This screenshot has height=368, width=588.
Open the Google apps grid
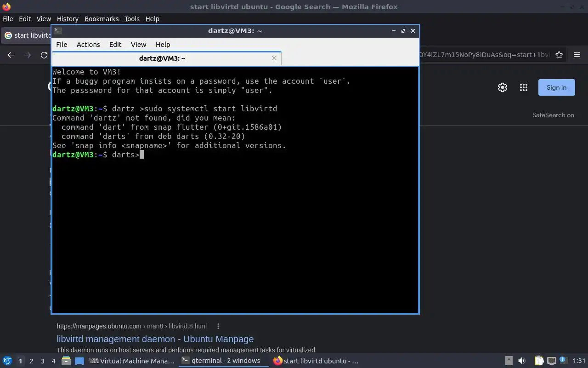[x=524, y=87]
